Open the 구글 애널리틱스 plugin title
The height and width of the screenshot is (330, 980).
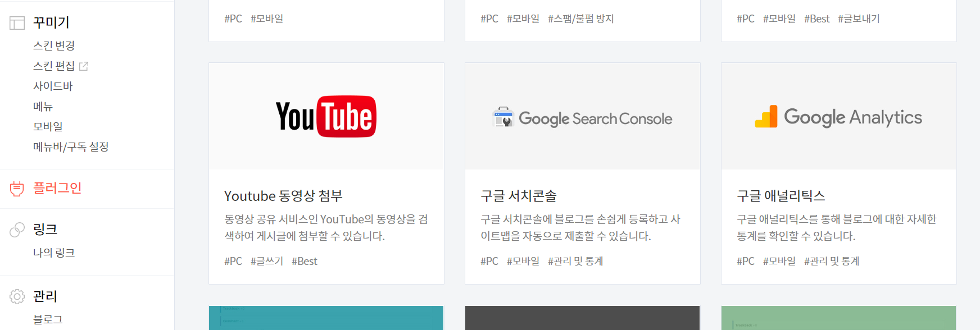(x=781, y=196)
